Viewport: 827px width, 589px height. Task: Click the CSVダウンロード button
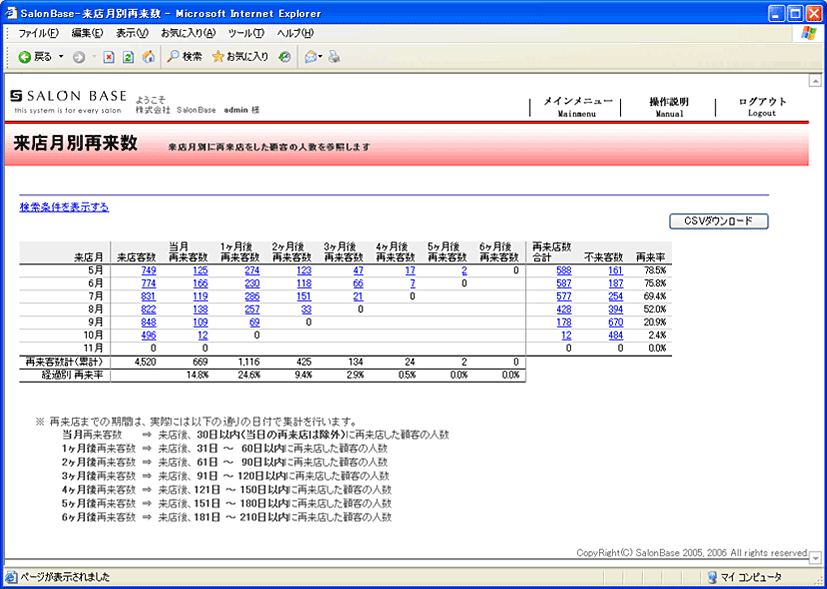point(719,221)
